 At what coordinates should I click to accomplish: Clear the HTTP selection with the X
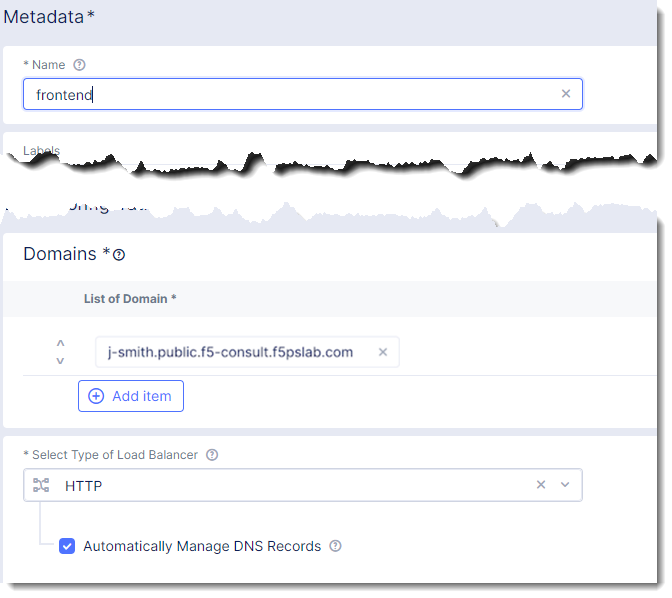click(541, 485)
